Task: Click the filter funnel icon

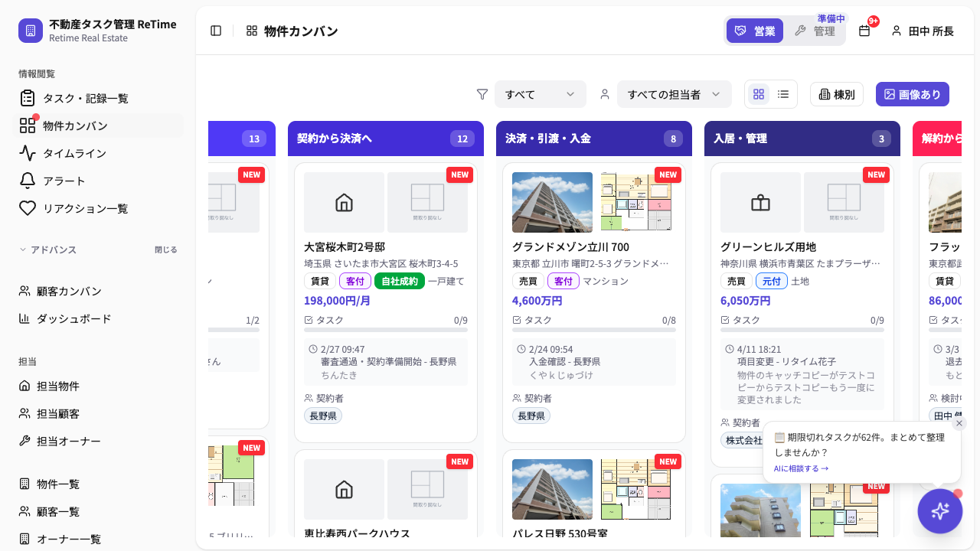Action: pos(482,94)
